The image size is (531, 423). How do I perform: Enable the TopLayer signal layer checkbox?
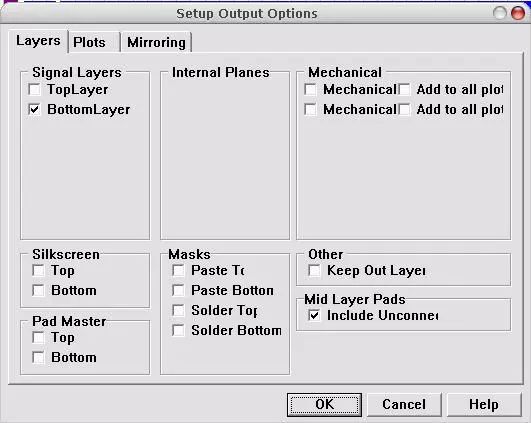pyautogui.click(x=35, y=90)
